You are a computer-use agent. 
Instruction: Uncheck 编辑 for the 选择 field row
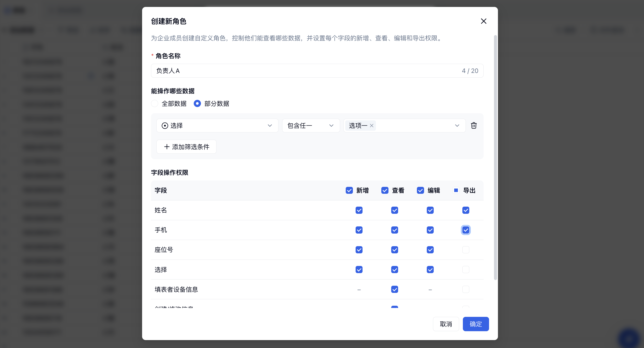click(x=430, y=269)
